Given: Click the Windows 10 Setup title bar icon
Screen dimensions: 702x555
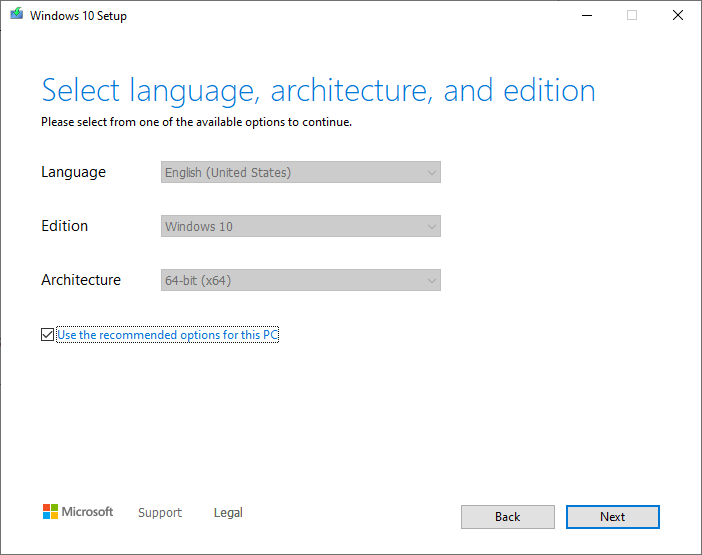Looking at the screenshot, I should [17, 14].
